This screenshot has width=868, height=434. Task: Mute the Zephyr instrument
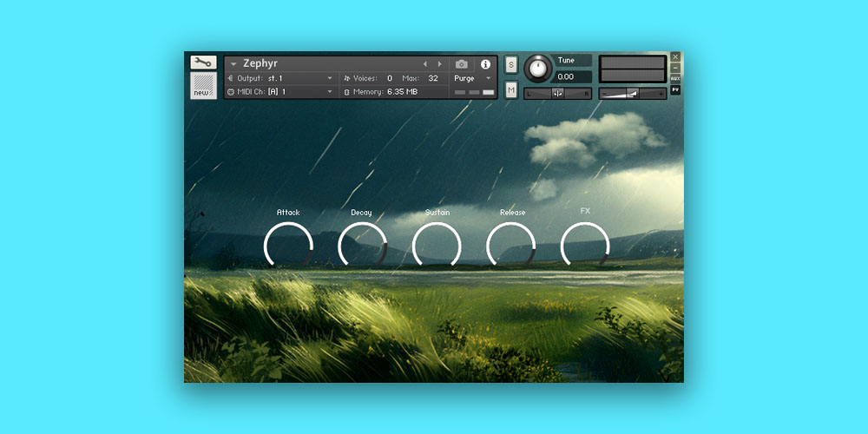[511, 89]
